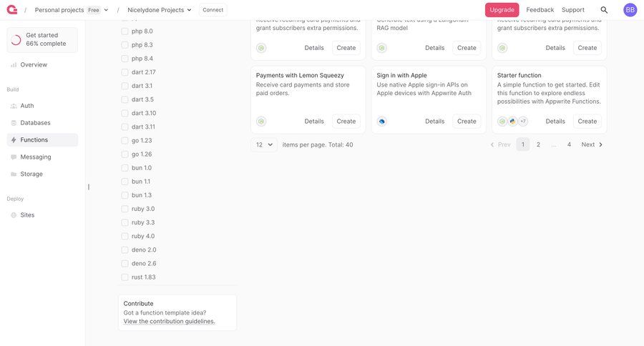
Task: Open the contribution guidelines link
Action: 169,322
